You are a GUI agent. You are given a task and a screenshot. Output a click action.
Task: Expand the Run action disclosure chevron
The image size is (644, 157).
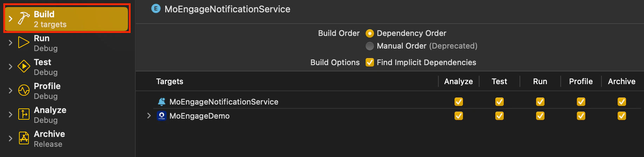coord(11,43)
